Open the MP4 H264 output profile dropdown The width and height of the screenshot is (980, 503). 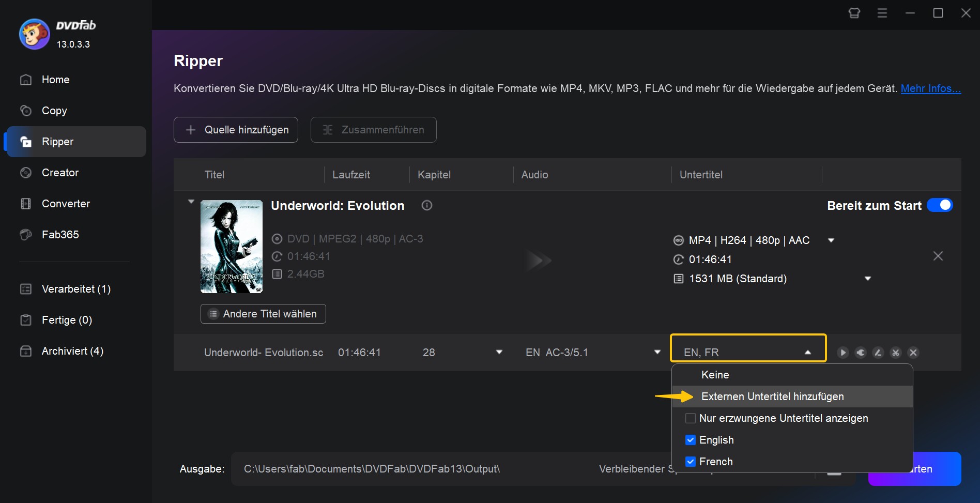[x=831, y=240]
